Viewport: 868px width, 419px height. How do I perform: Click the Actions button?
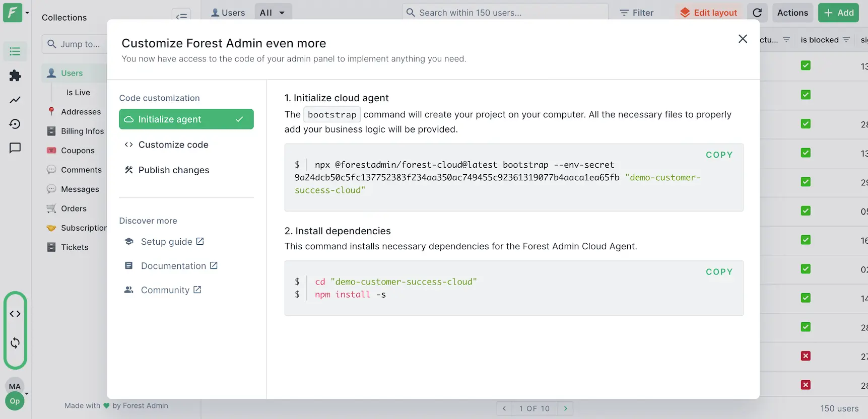792,13
